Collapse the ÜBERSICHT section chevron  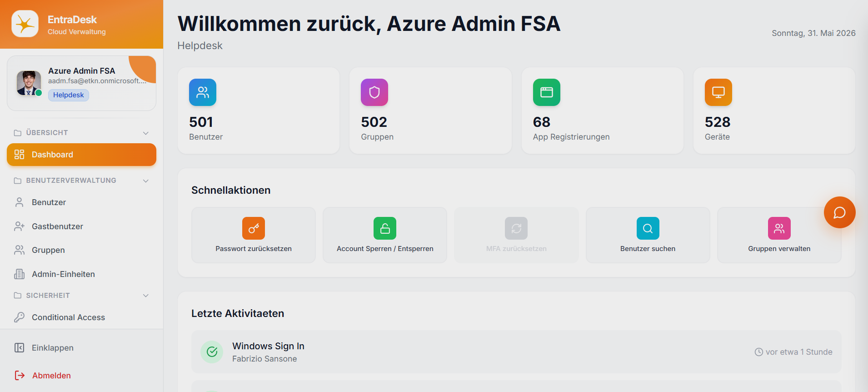[x=146, y=133]
